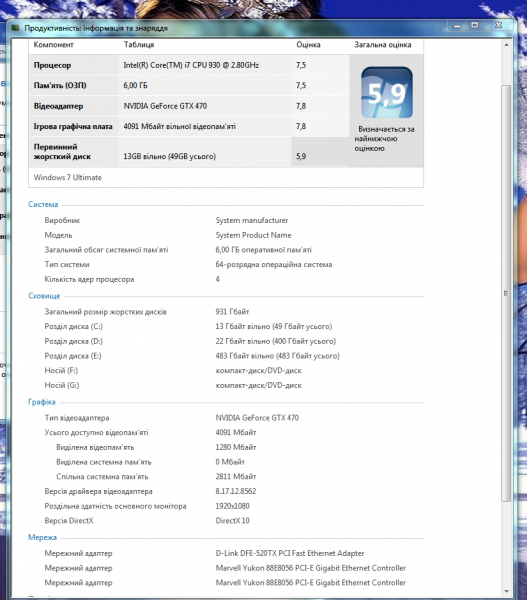Select the Процесор row label
Viewport: 527px width, 600px height.
click(52, 65)
